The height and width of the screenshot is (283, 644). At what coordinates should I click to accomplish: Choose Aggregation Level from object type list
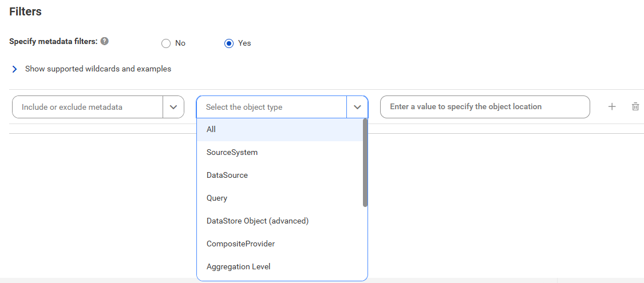coord(280,267)
